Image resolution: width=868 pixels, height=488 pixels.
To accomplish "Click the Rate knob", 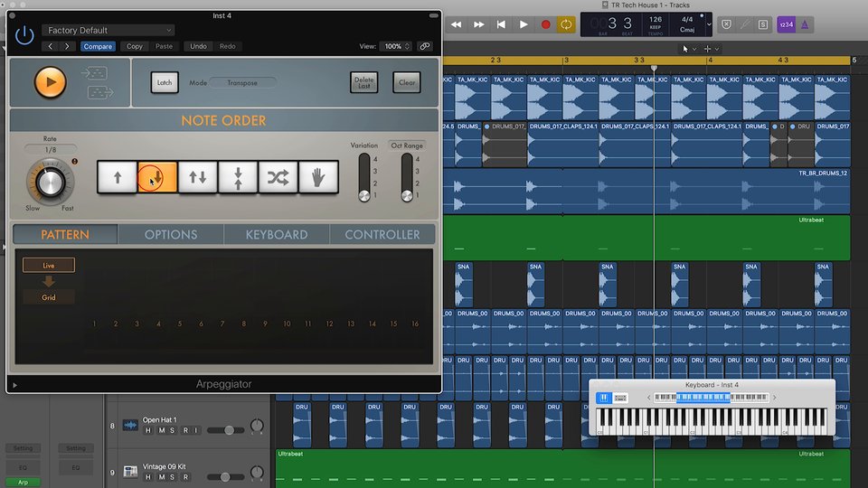I will point(50,182).
